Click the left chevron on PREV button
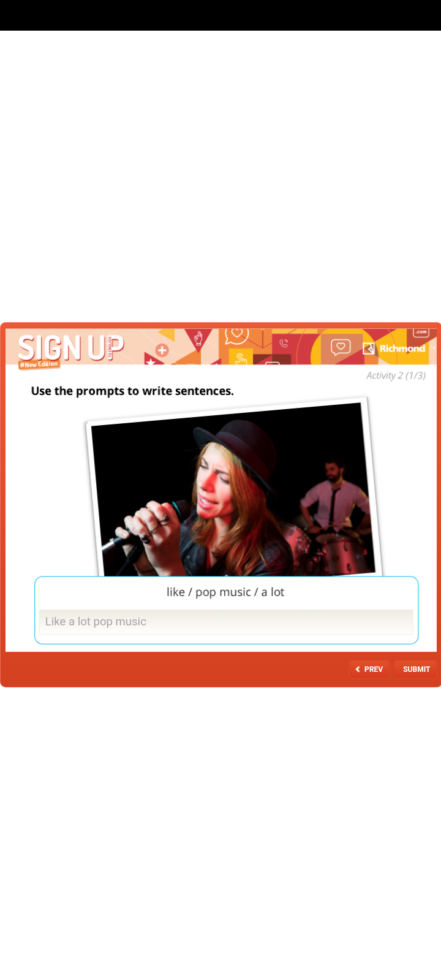Screen dimensions: 441x980 coord(358,669)
